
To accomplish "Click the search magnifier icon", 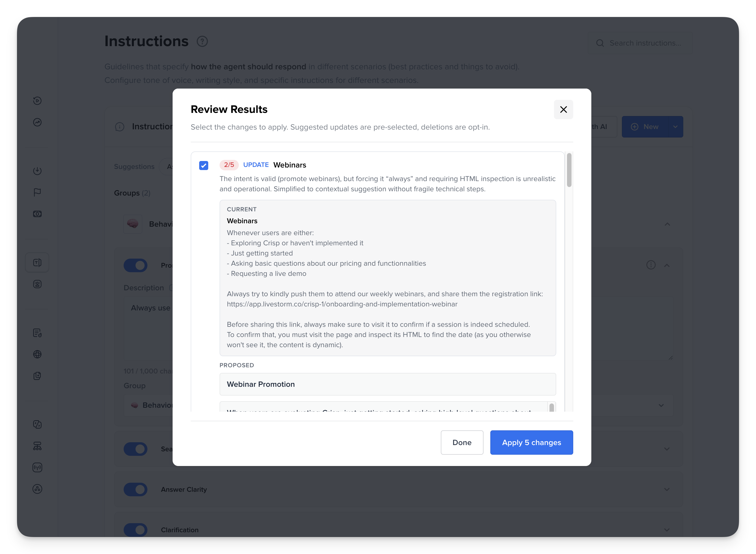I will point(600,43).
